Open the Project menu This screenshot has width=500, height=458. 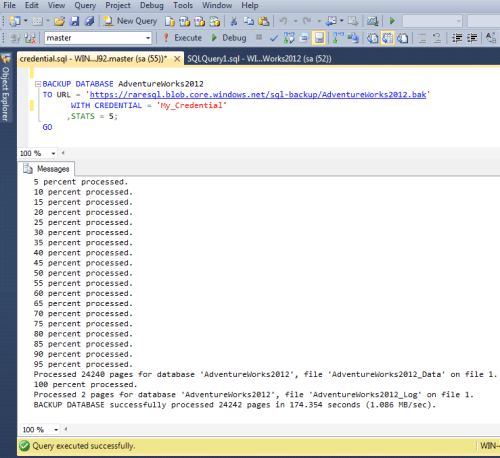[118, 5]
